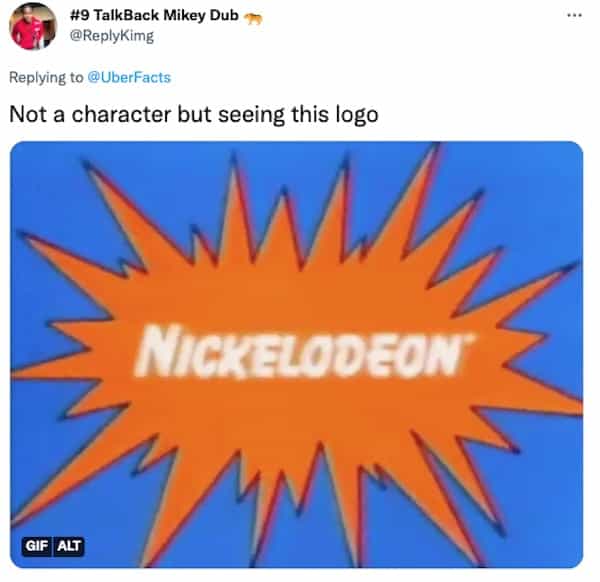Click the trademark symbol after Nickelodeon

coord(470,338)
